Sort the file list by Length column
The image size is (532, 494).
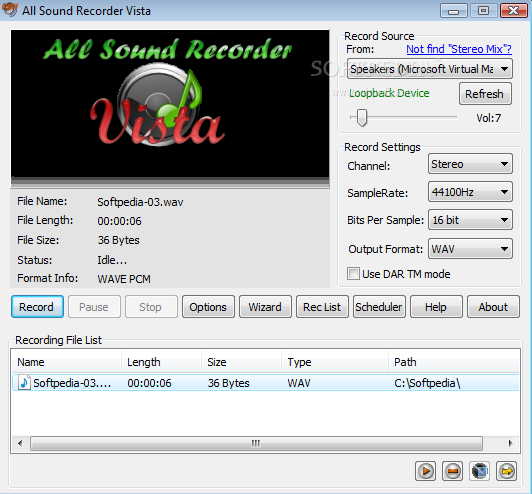(162, 362)
